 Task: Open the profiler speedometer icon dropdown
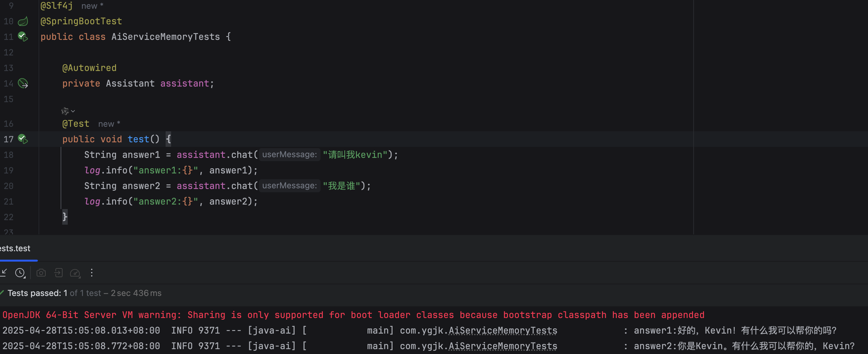point(75,273)
